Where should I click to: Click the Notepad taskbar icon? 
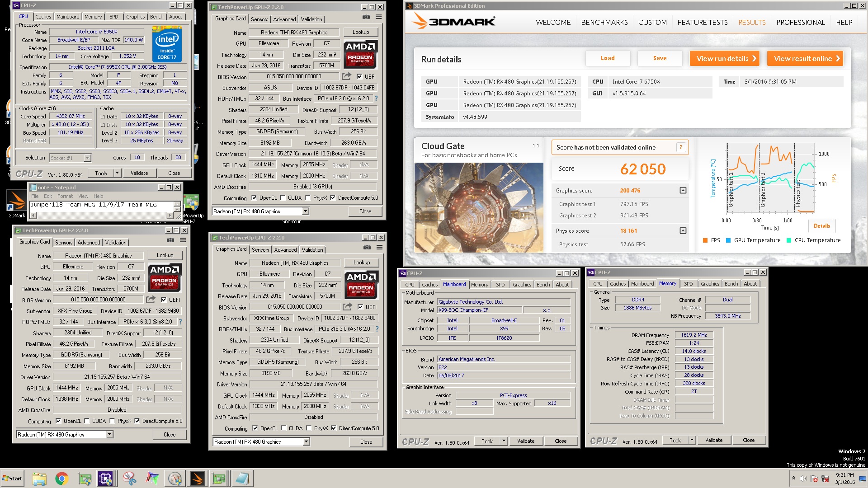pos(242,479)
